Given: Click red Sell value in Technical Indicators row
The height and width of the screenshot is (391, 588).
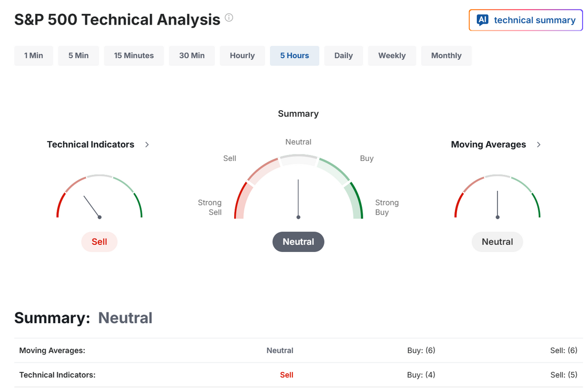Looking at the screenshot, I should (x=287, y=375).
